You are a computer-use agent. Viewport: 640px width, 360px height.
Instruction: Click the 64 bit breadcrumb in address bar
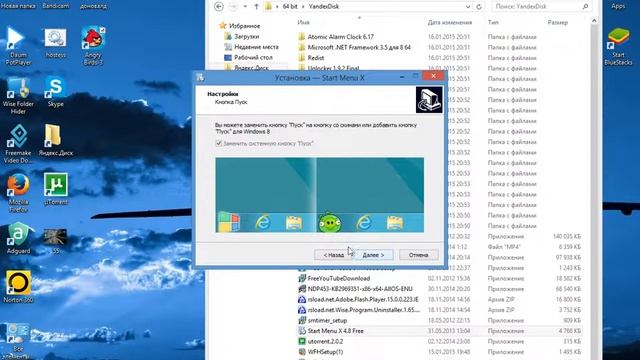pyautogui.click(x=290, y=7)
